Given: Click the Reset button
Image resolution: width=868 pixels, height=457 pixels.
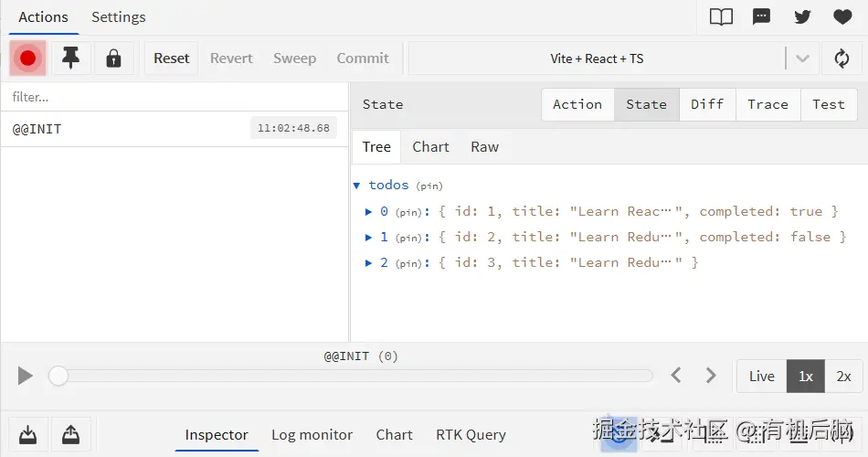Looking at the screenshot, I should tap(171, 58).
